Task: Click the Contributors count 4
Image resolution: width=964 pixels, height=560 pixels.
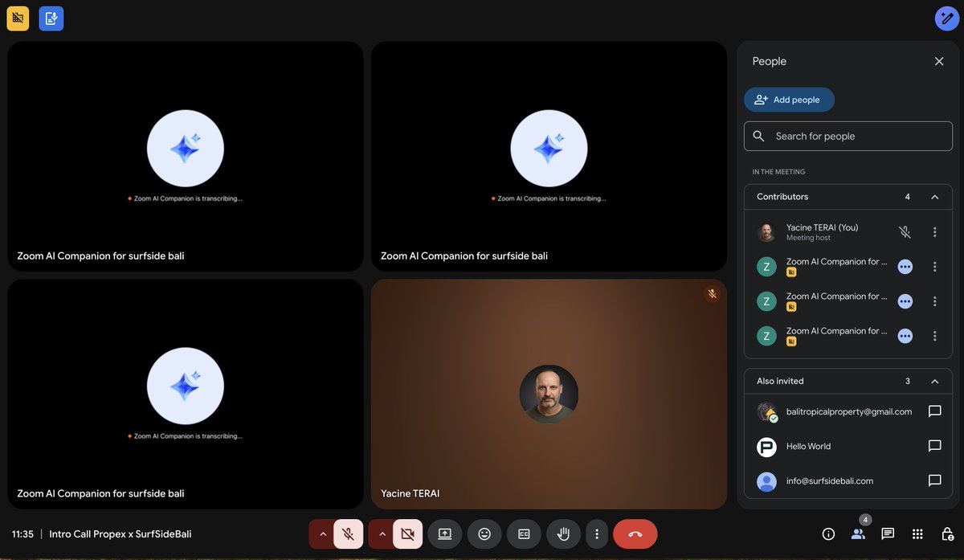Action: [908, 197]
